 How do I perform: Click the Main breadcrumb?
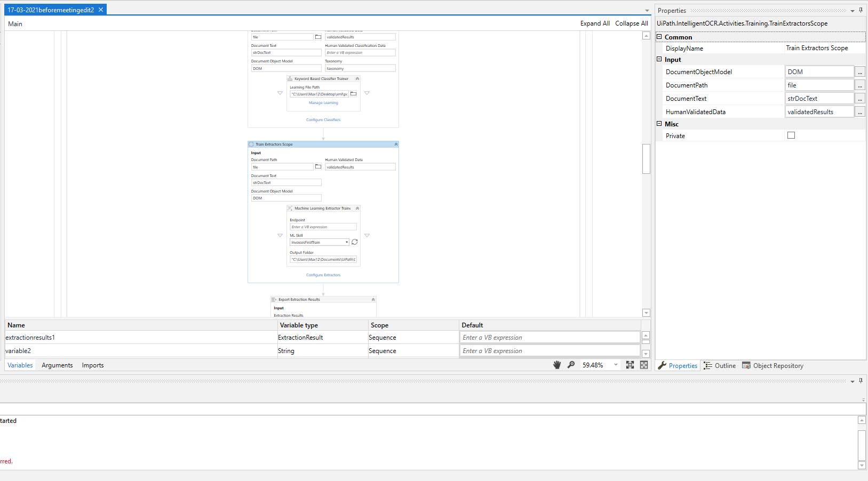[x=15, y=24]
